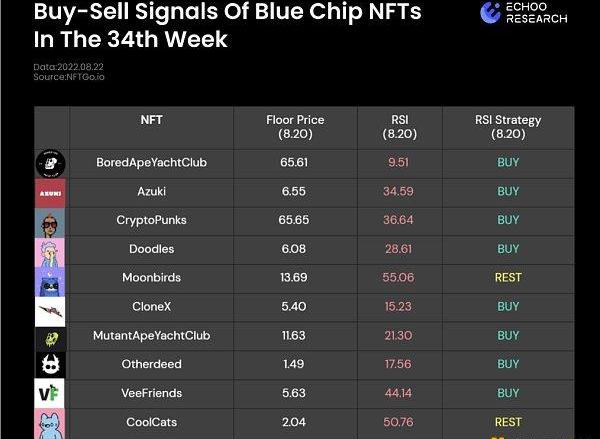Click the Echoo Research logo icon
This screenshot has height=439, width=600.
click(x=491, y=12)
